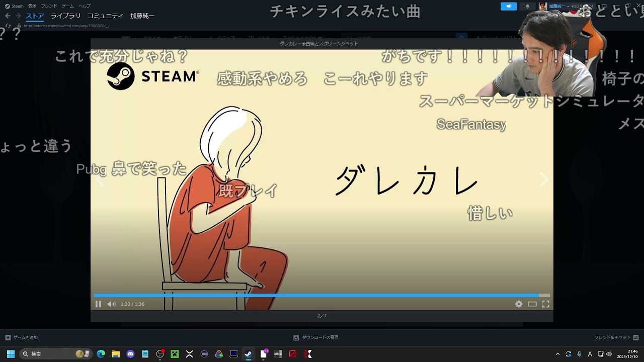Enter fullscreen on the trailer video
This screenshot has width=644, height=362.
[x=545, y=304]
